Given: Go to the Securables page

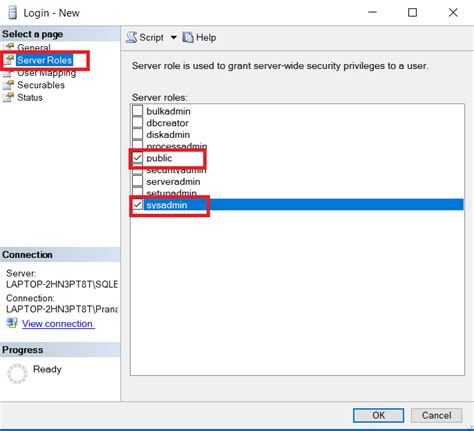Looking at the screenshot, I should [41, 85].
